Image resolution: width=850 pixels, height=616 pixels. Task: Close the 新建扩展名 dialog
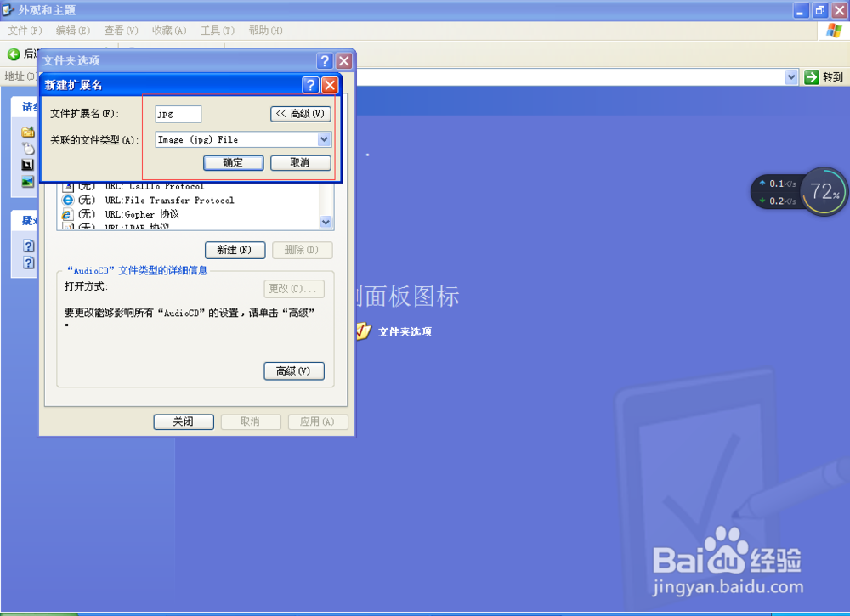(330, 85)
